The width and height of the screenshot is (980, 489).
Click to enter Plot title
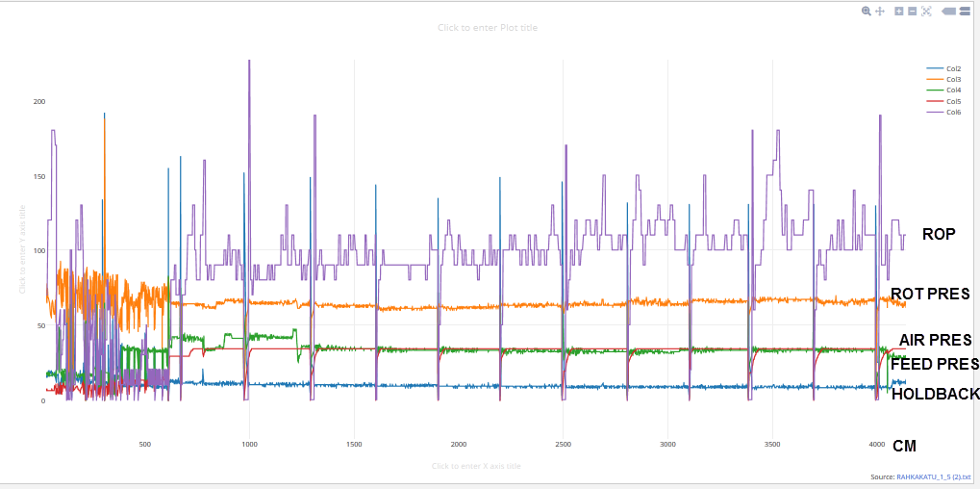(488, 28)
